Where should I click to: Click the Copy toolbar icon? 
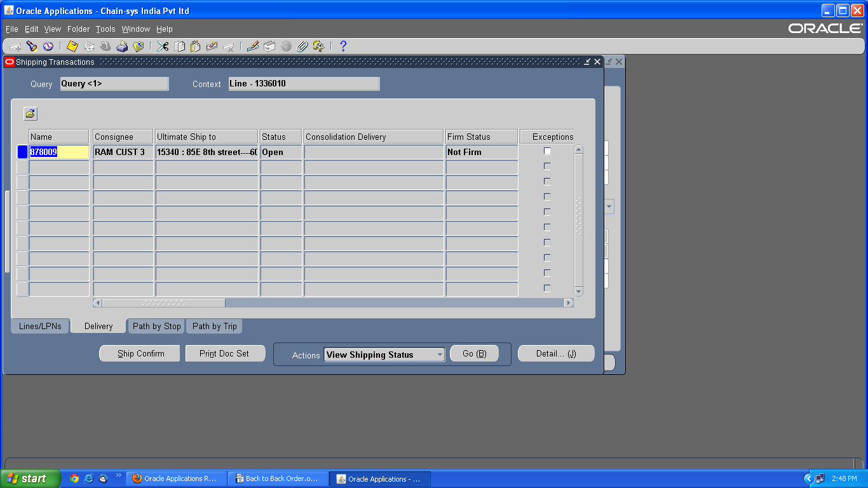click(x=179, y=46)
